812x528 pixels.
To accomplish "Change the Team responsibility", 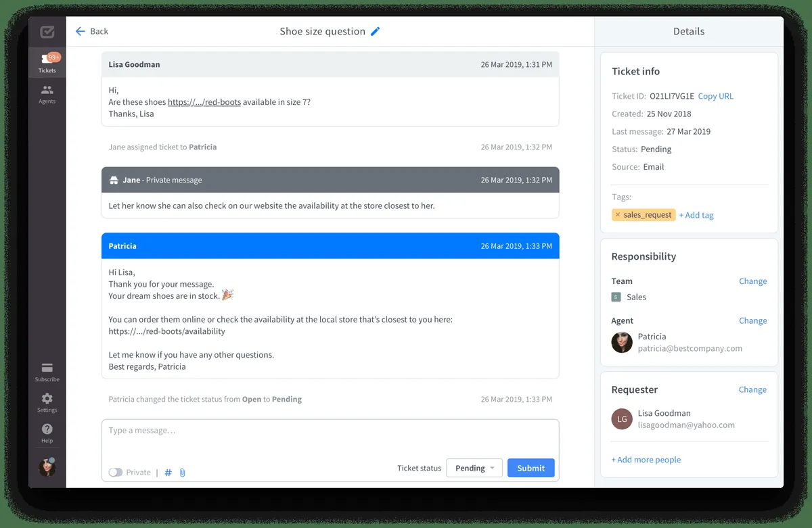I will (752, 281).
